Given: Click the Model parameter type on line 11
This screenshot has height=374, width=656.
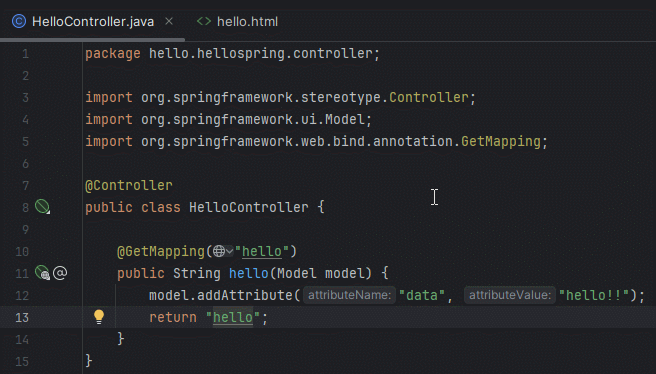Looking at the screenshot, I should click(297, 273).
